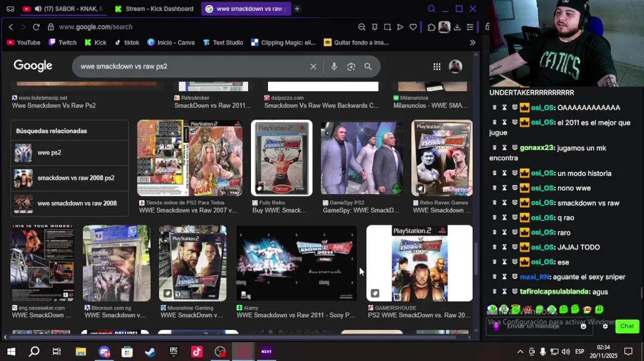Open Google Lens image search
This screenshot has width=644, height=361.
[x=351, y=66]
